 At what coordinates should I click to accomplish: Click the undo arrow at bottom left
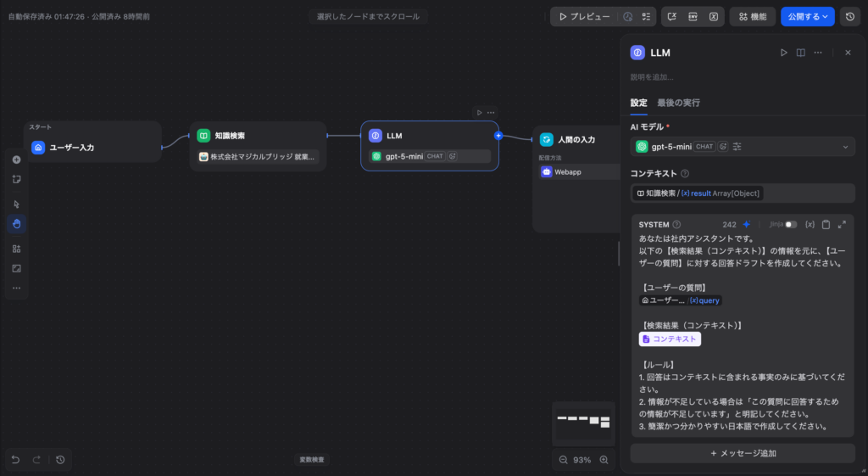click(x=15, y=459)
